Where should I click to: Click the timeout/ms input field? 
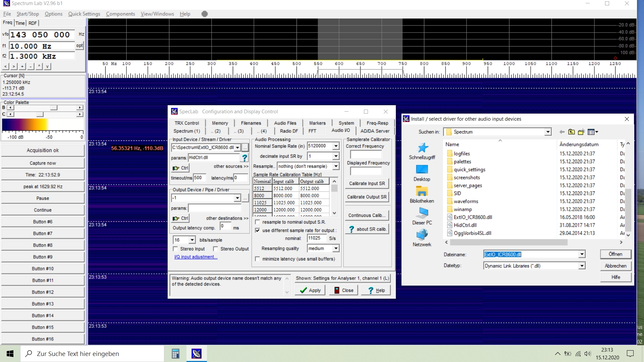(199, 178)
